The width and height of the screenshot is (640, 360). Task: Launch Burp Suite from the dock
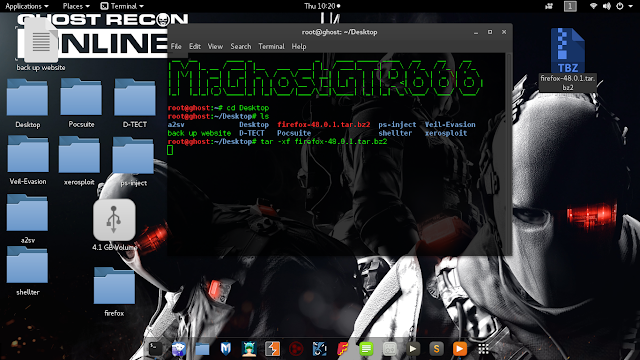[x=272, y=349]
